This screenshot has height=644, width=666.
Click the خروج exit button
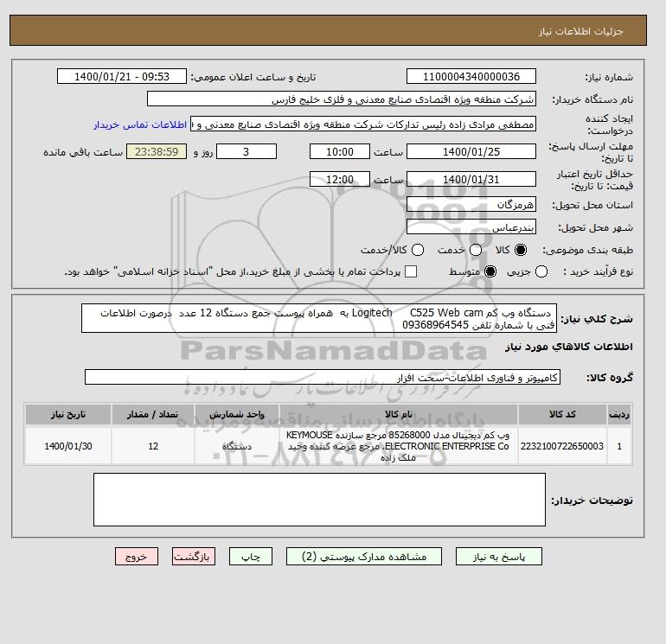(137, 557)
